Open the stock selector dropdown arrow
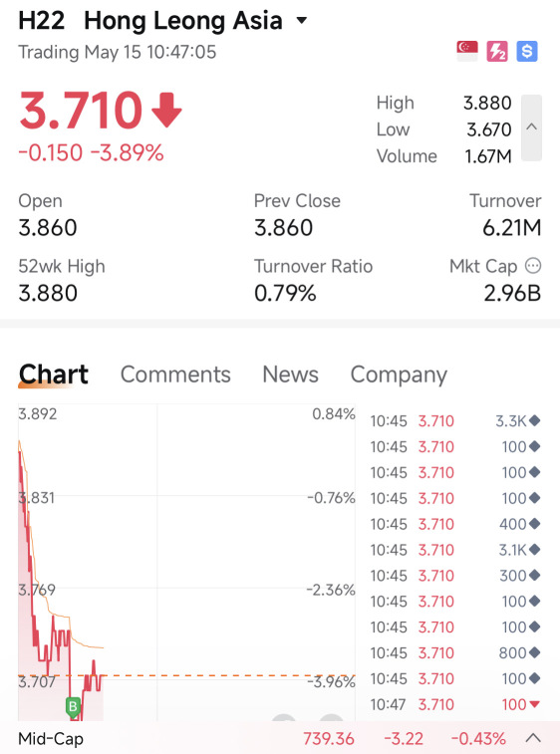This screenshot has width=560, height=754. (302, 20)
